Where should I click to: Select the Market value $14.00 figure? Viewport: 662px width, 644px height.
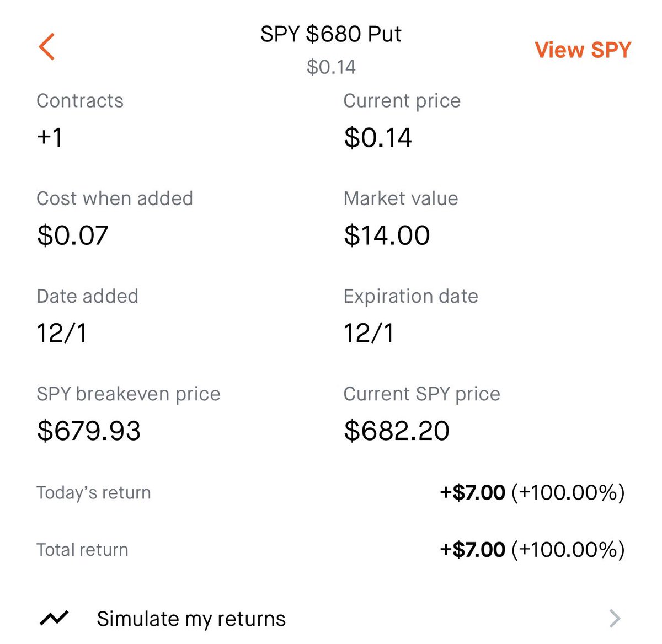tap(387, 235)
